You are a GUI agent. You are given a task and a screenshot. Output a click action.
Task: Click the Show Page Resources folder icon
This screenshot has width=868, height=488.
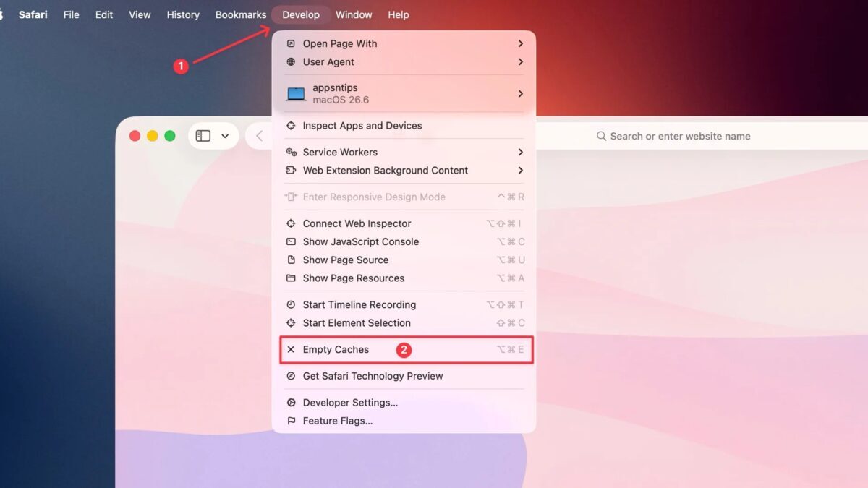click(x=291, y=278)
